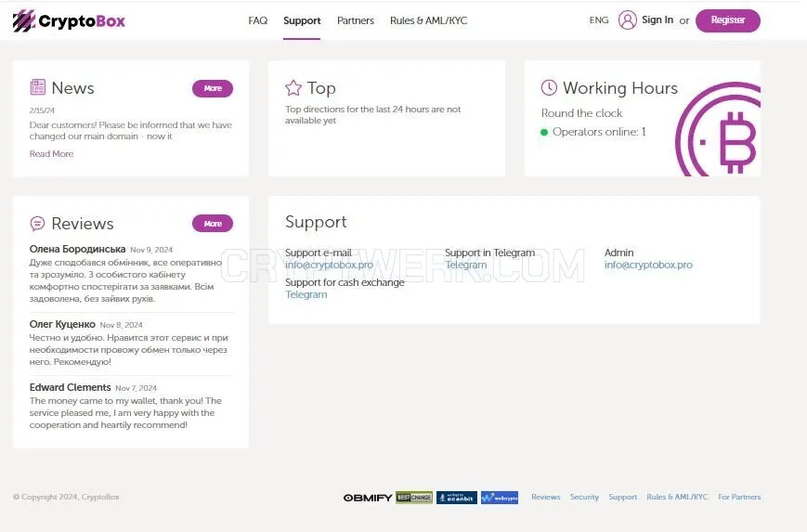Open the footer Security link
This screenshot has height=532, width=807.
click(x=584, y=497)
